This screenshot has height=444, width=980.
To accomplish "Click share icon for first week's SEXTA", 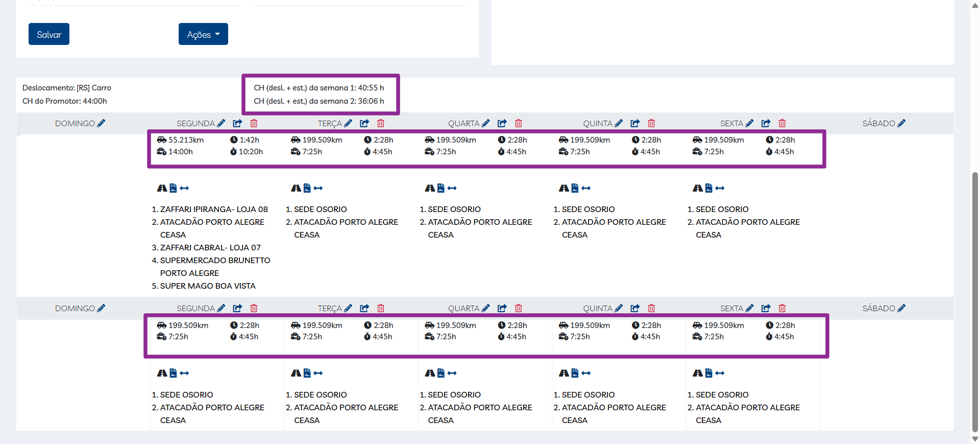I will pyautogui.click(x=766, y=123).
